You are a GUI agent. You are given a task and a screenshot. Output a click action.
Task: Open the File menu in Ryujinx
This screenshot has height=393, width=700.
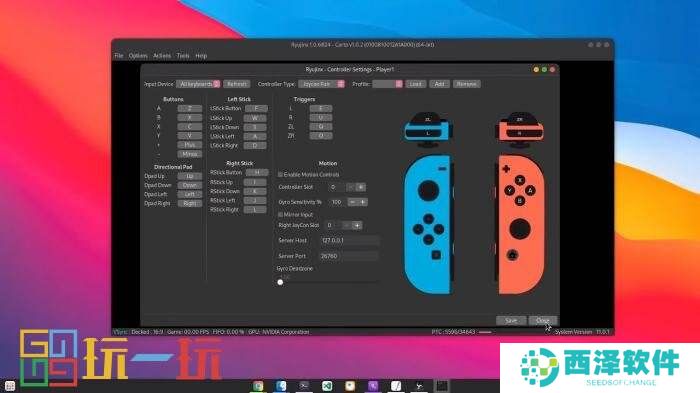[118, 56]
